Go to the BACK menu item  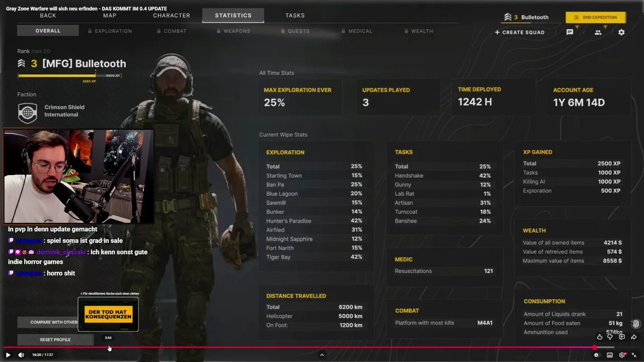pyautogui.click(x=48, y=16)
